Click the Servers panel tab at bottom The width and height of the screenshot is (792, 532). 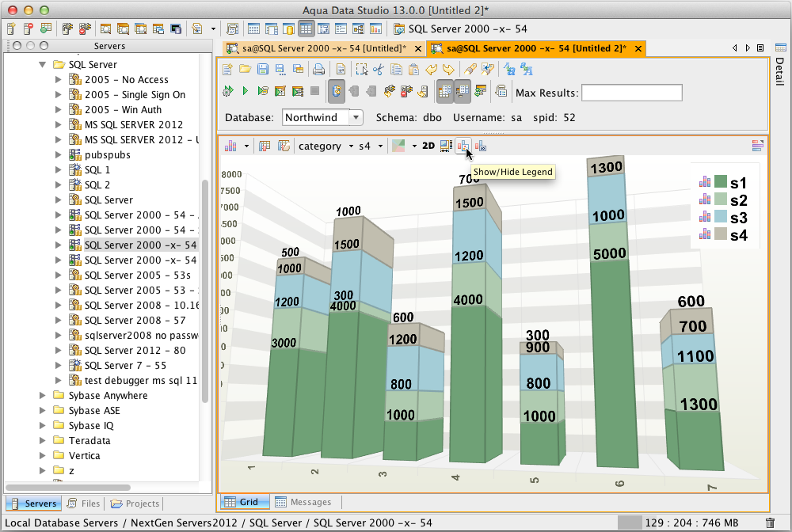34,503
